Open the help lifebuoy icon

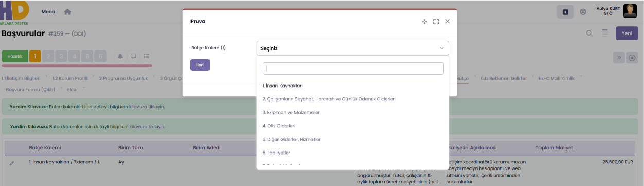click(x=583, y=12)
